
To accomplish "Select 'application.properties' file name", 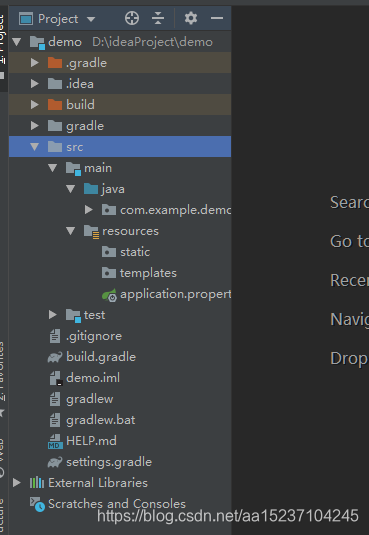I will (175, 294).
